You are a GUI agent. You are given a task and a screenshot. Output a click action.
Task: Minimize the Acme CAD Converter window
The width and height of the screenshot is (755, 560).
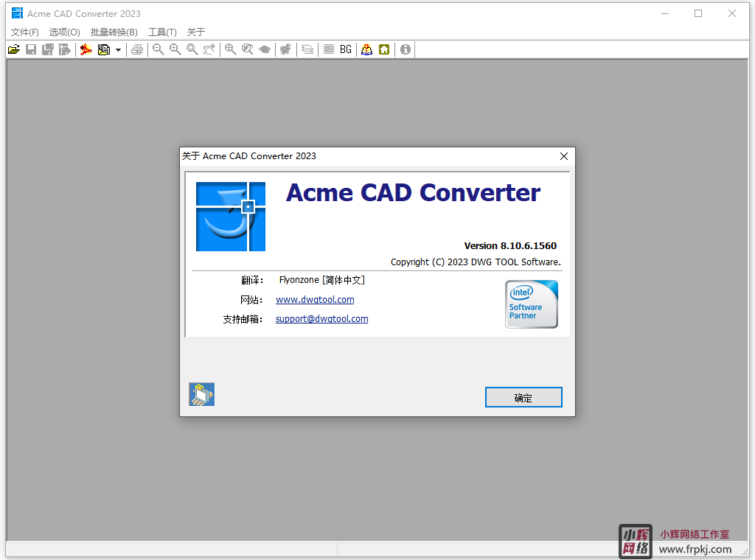[665, 13]
